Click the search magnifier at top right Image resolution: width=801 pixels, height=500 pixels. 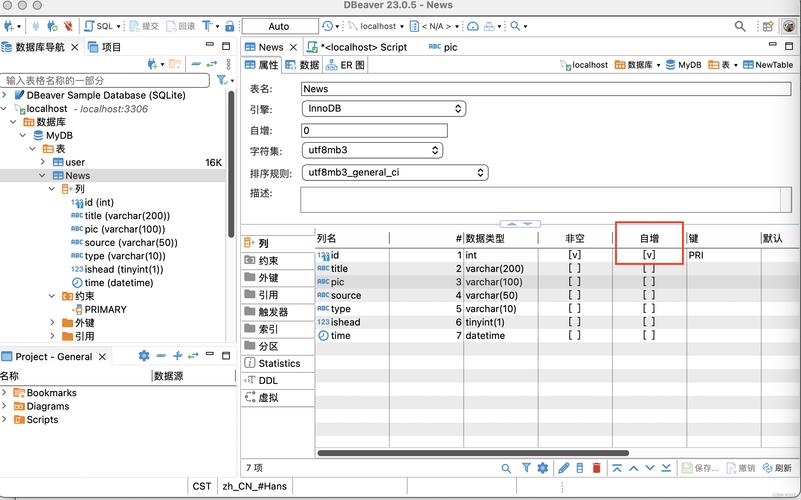point(741,26)
